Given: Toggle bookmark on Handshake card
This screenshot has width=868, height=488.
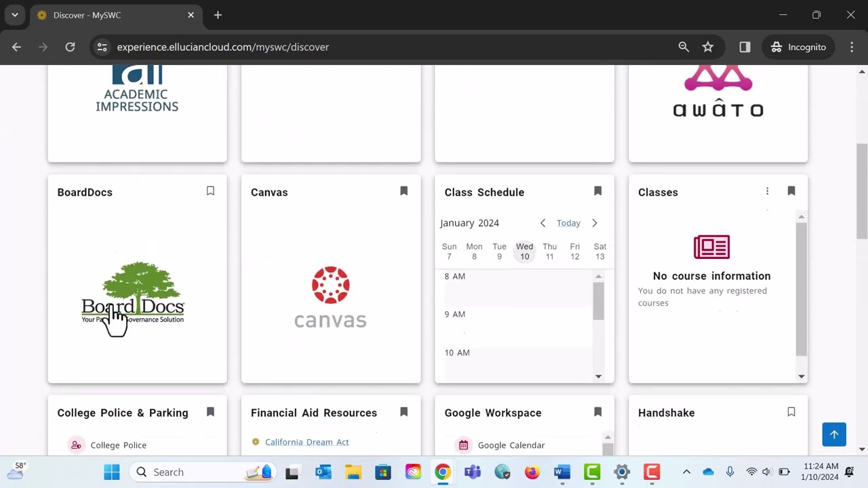Looking at the screenshot, I should click(x=791, y=412).
